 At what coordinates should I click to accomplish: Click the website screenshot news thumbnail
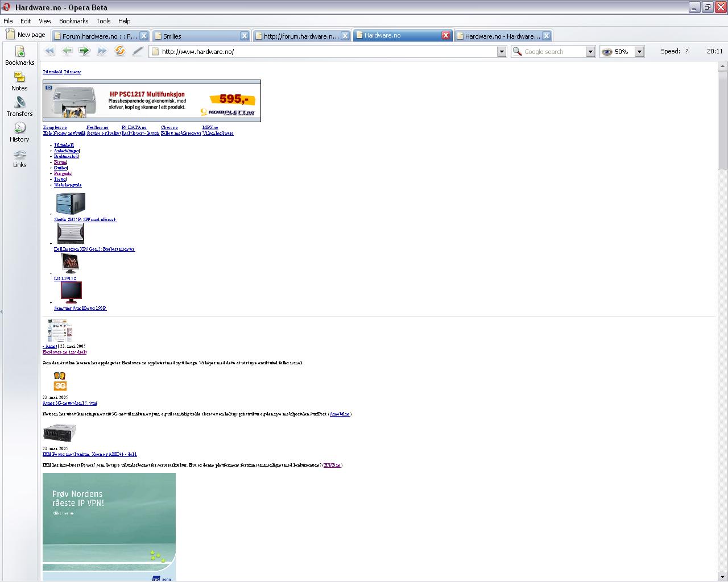pyautogui.click(x=60, y=331)
